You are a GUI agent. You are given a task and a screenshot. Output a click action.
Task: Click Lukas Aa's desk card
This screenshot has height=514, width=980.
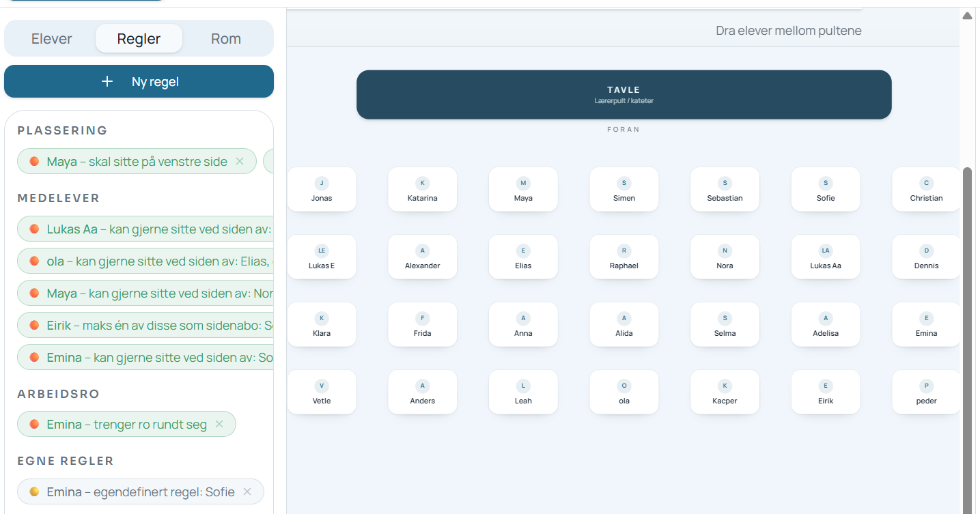(x=826, y=257)
